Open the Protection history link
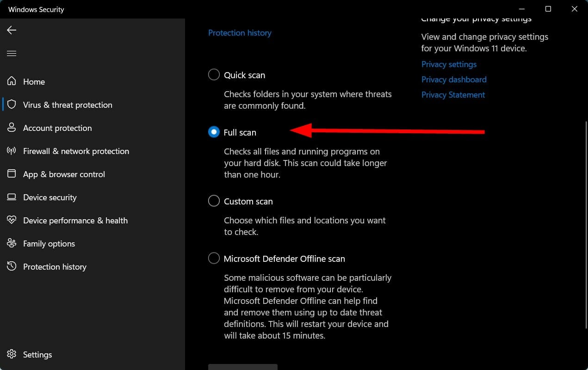The image size is (588, 370). 240,32
